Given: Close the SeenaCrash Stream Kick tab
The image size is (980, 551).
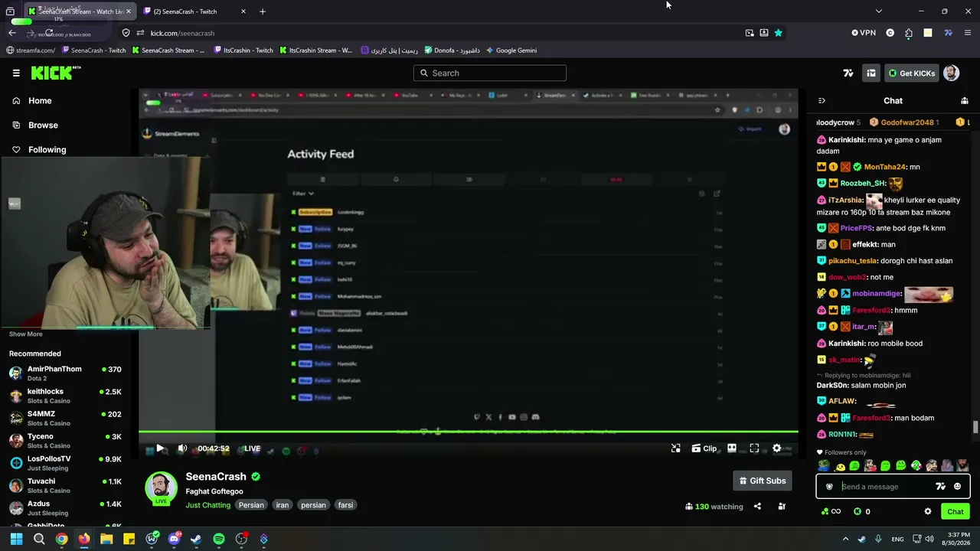Looking at the screenshot, I should click(x=128, y=11).
